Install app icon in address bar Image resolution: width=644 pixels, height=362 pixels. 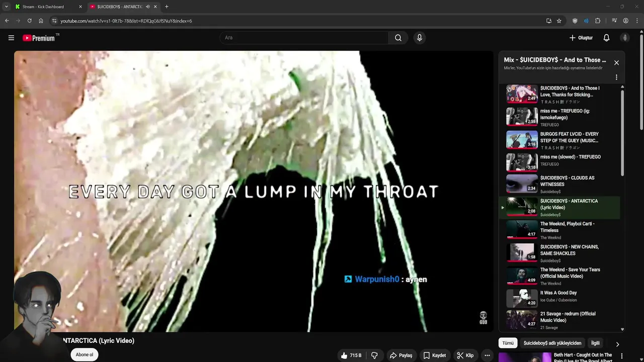click(x=548, y=21)
